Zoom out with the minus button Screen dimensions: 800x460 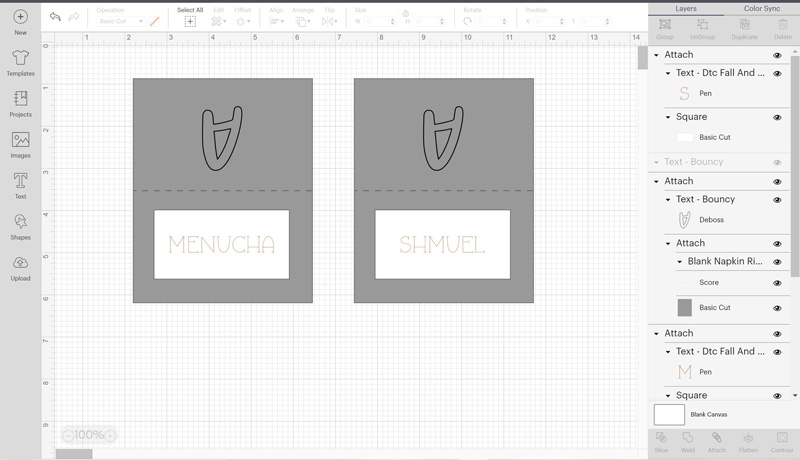[68, 436]
